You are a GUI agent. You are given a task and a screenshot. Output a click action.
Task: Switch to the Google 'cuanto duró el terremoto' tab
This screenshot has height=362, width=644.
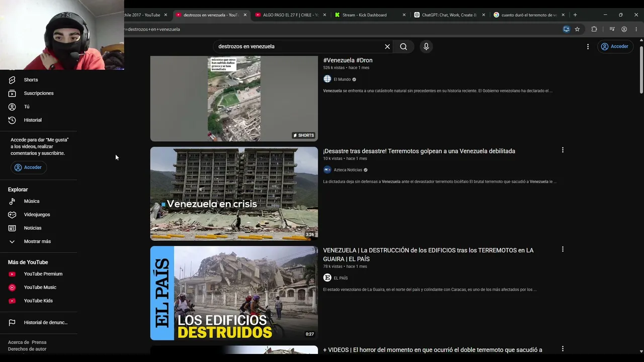pyautogui.click(x=529, y=15)
